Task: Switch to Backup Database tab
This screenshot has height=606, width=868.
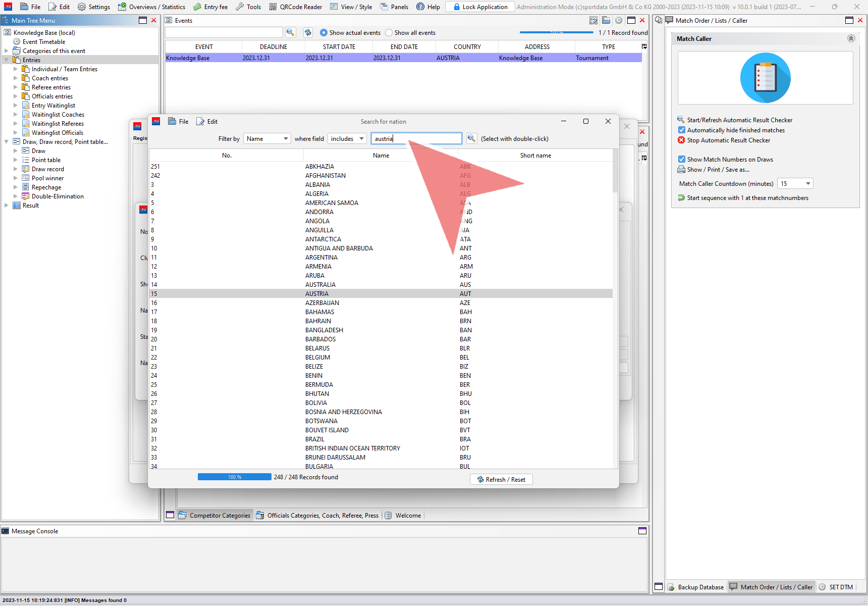Action: (696, 587)
